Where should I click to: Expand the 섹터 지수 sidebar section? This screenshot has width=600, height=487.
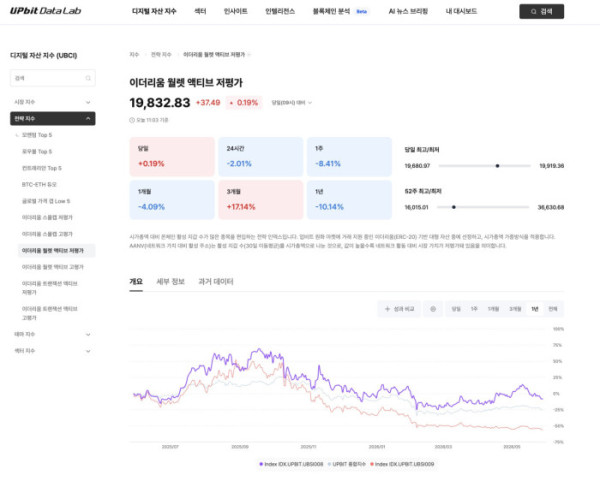pos(52,351)
